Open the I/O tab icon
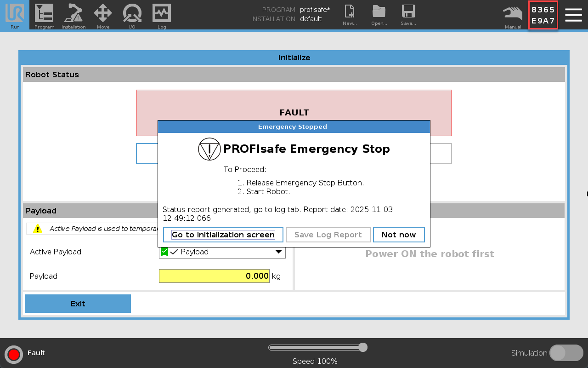The width and height of the screenshot is (588, 368). pos(132,15)
